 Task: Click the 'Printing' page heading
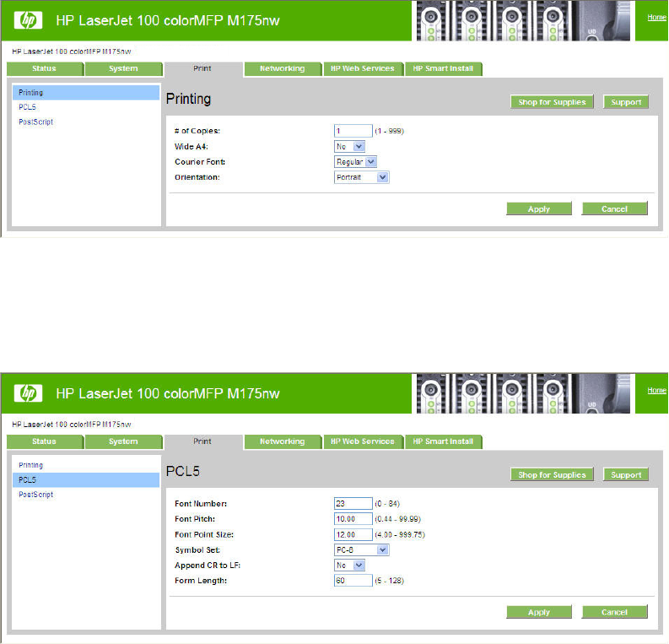189,99
